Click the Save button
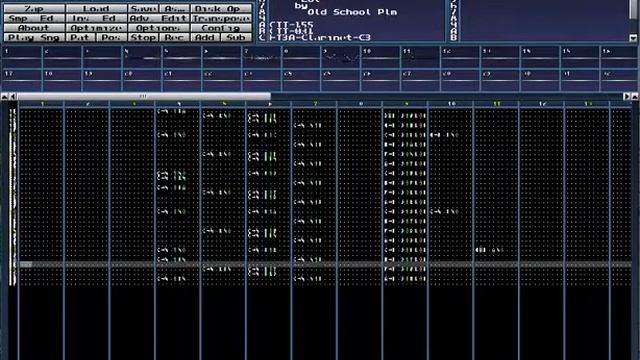The image size is (640, 360). tap(143, 9)
